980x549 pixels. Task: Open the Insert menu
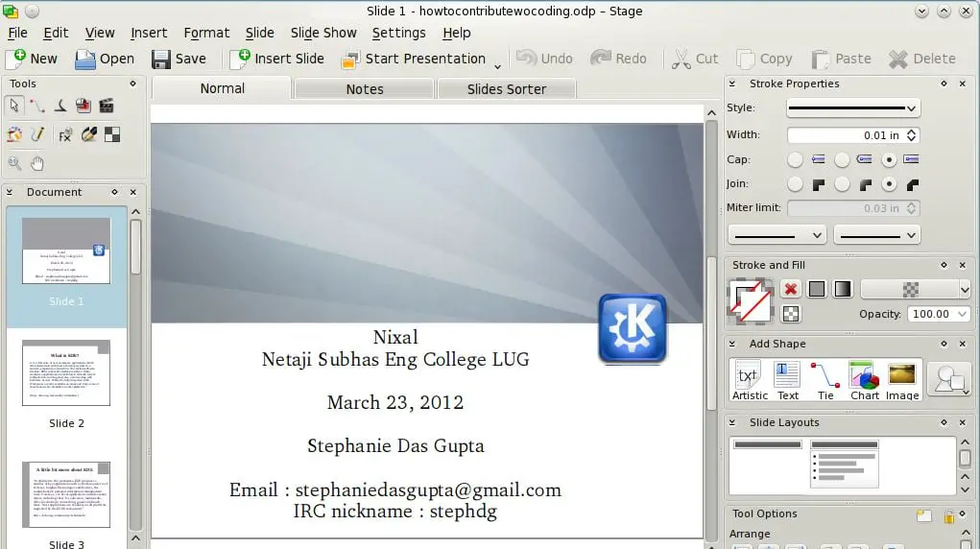pos(149,33)
